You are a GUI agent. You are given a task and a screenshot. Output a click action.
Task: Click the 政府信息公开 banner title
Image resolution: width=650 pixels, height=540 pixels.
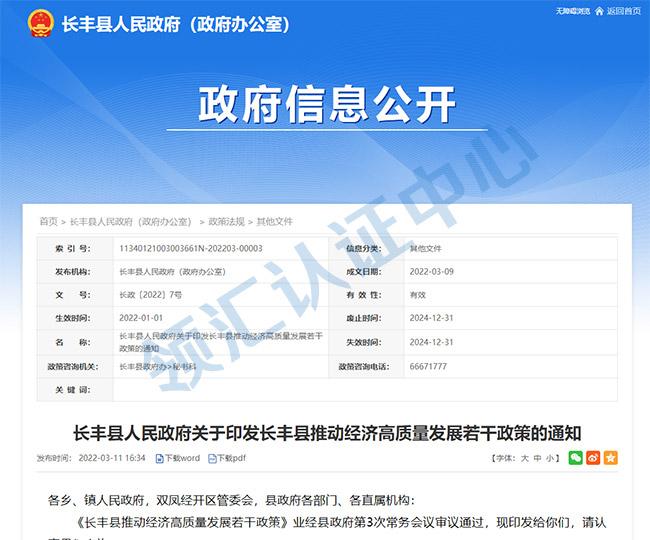point(327,104)
